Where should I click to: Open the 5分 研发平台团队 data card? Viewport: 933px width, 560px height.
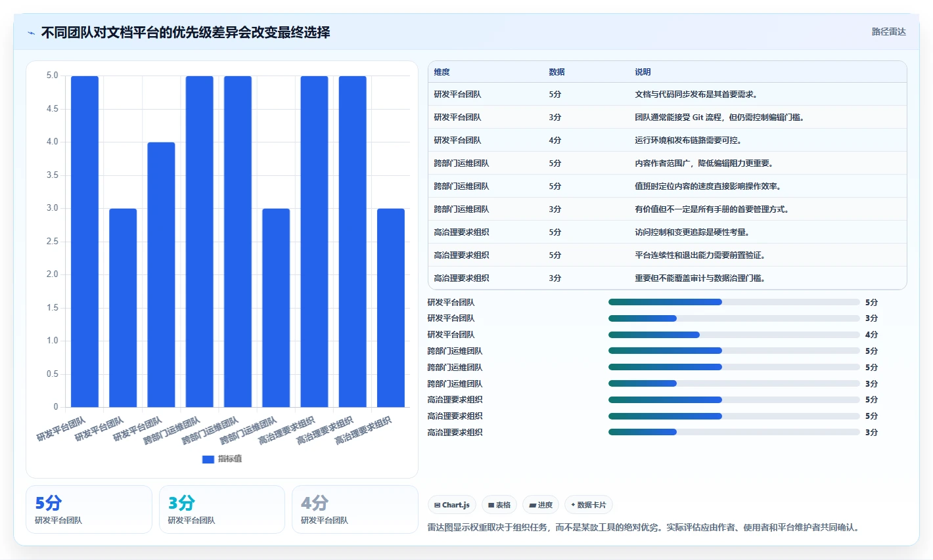pyautogui.click(x=89, y=509)
